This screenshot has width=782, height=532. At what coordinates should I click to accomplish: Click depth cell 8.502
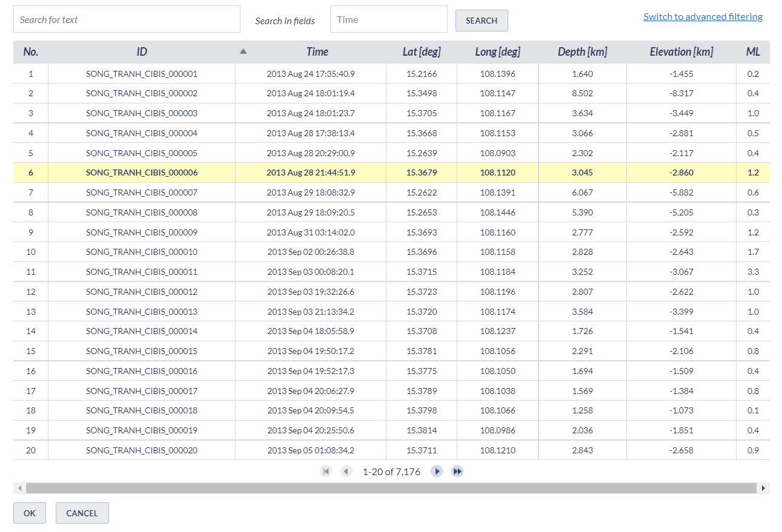click(583, 93)
